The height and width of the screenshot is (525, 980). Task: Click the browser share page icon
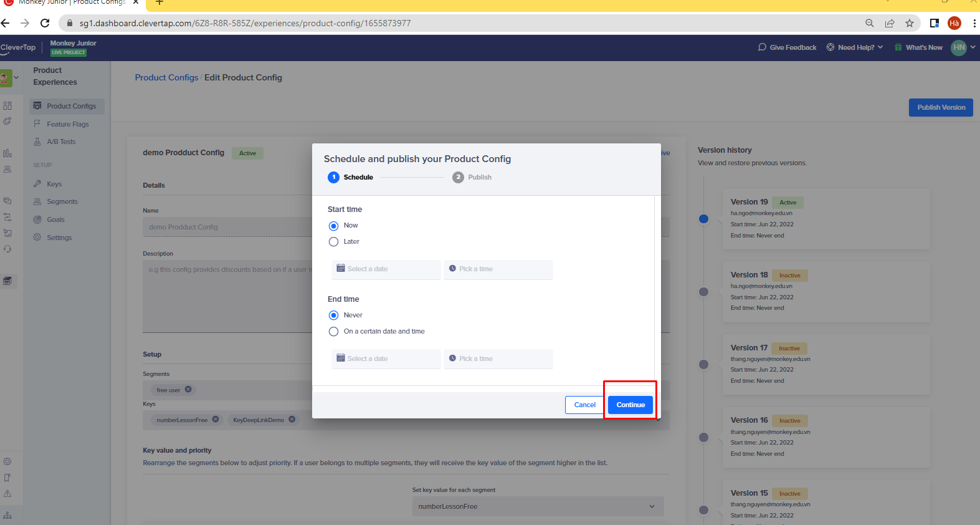point(889,23)
